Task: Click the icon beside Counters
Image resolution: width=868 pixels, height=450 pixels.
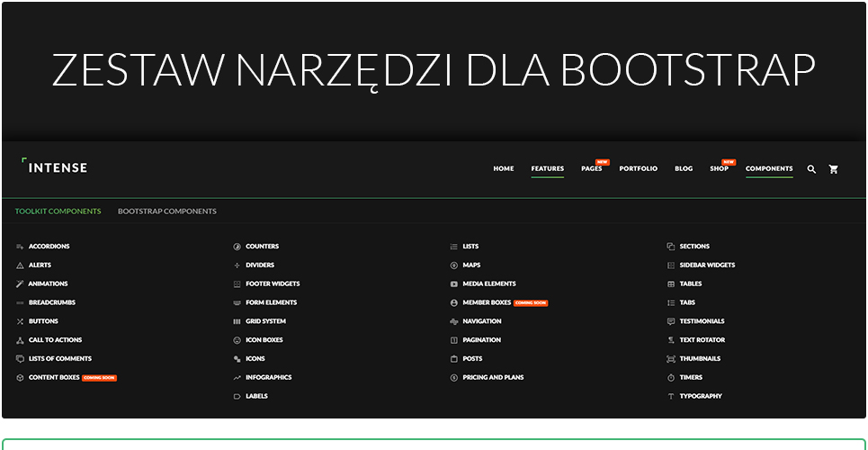Action: 237,247
